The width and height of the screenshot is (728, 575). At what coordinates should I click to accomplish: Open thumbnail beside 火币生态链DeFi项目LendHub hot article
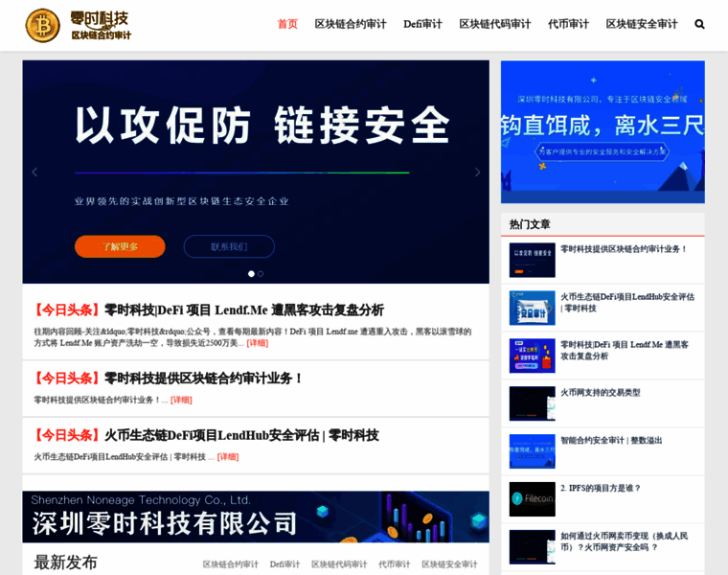tap(532, 308)
